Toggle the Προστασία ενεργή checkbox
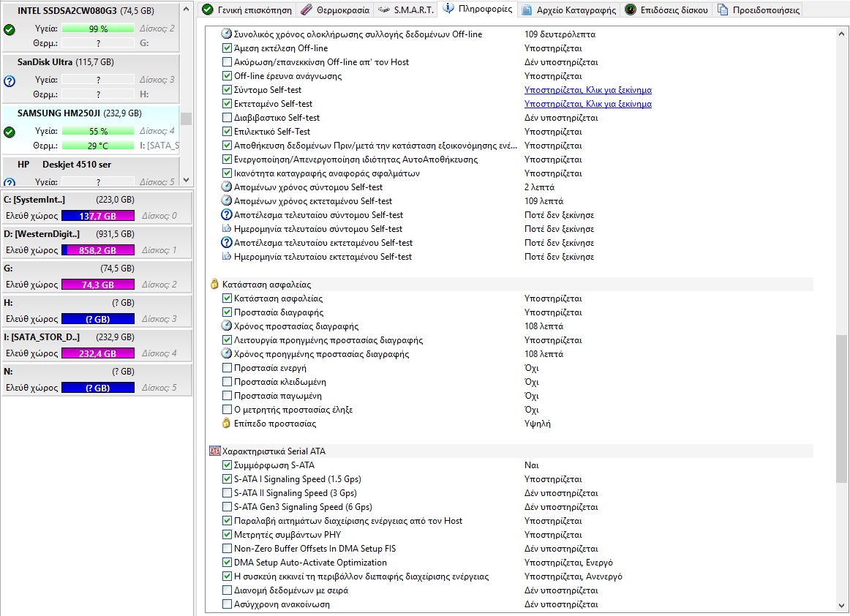 click(x=227, y=368)
